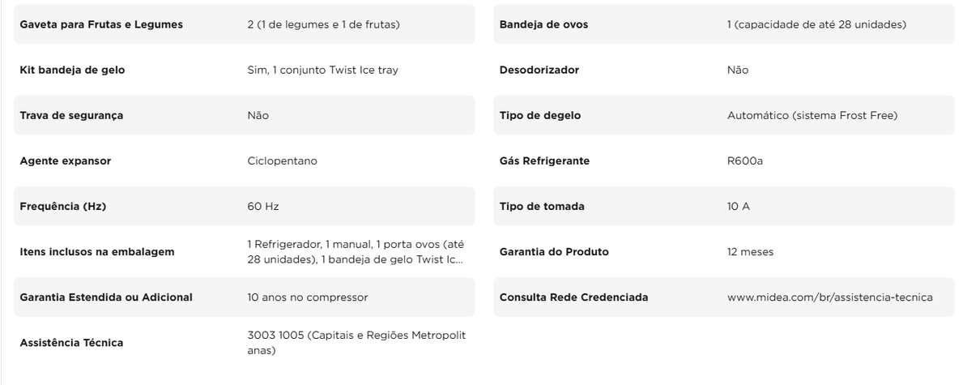Click the Frequência (Hz) label
This screenshot has width=980, height=385.
62,206
